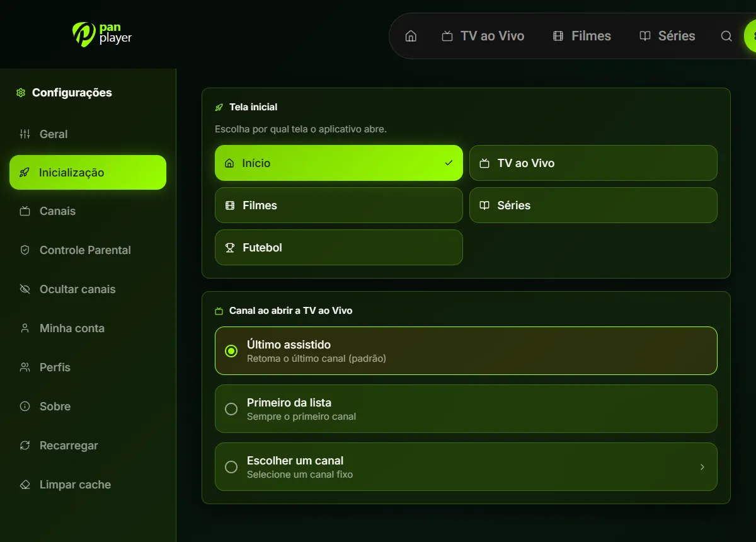
Task: Click 'Sempre o primeiro canal' description
Action: (301, 417)
